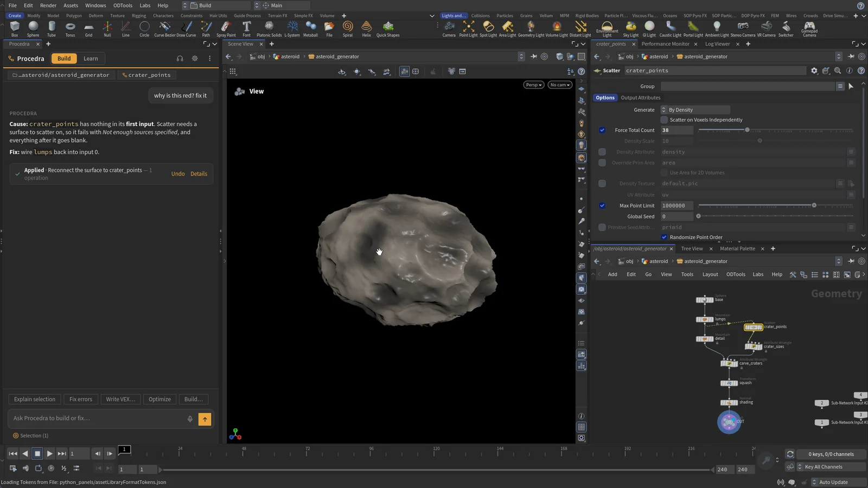Viewport: 868px width, 488px height.
Task: Open Details of applied operation
Action: [x=199, y=174]
